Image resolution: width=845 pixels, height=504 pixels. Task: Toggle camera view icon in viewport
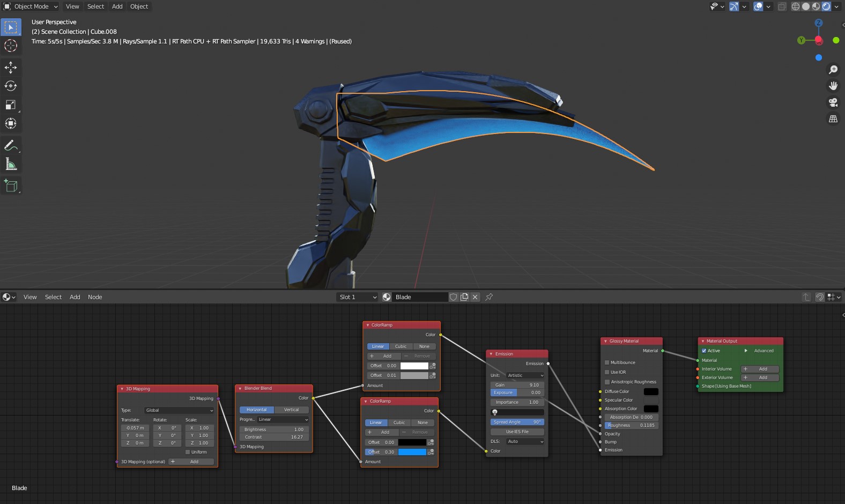[x=833, y=102]
